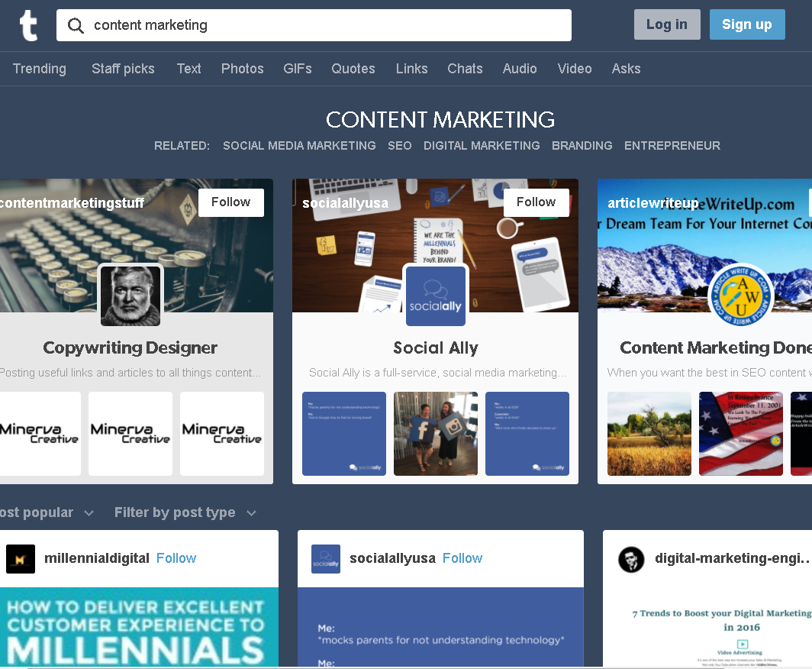
Task: Expand the Most popular sort dropdown
Action: 47,512
